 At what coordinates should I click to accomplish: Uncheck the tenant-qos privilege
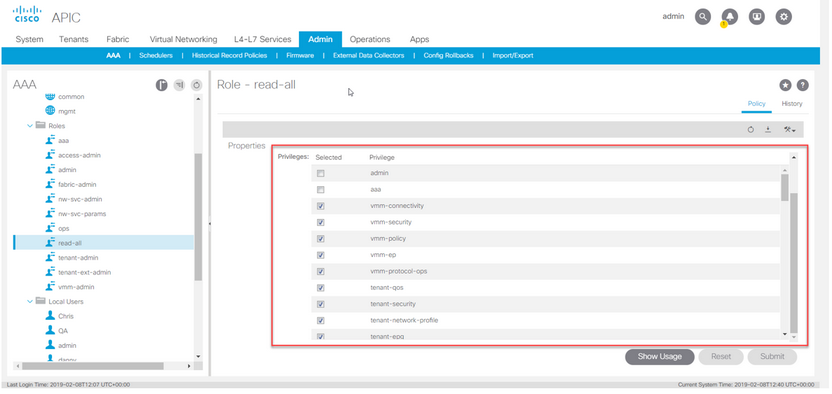[320, 288]
